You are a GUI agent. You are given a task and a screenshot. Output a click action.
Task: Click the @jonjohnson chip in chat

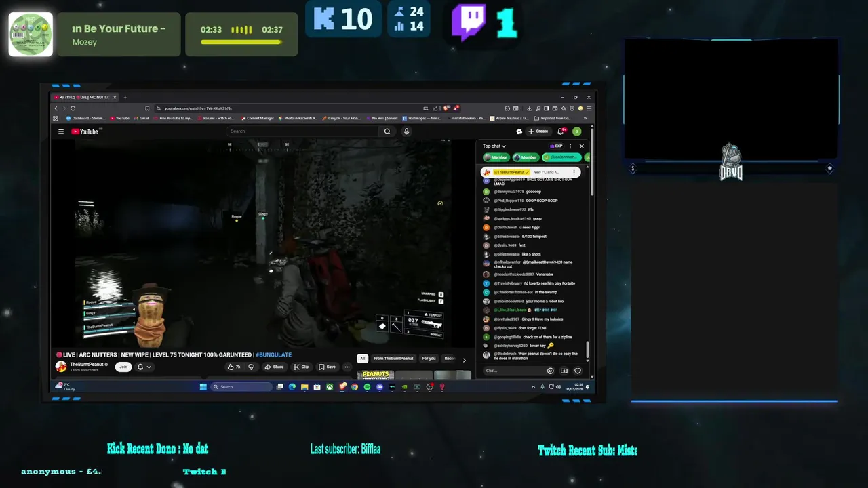tap(561, 157)
